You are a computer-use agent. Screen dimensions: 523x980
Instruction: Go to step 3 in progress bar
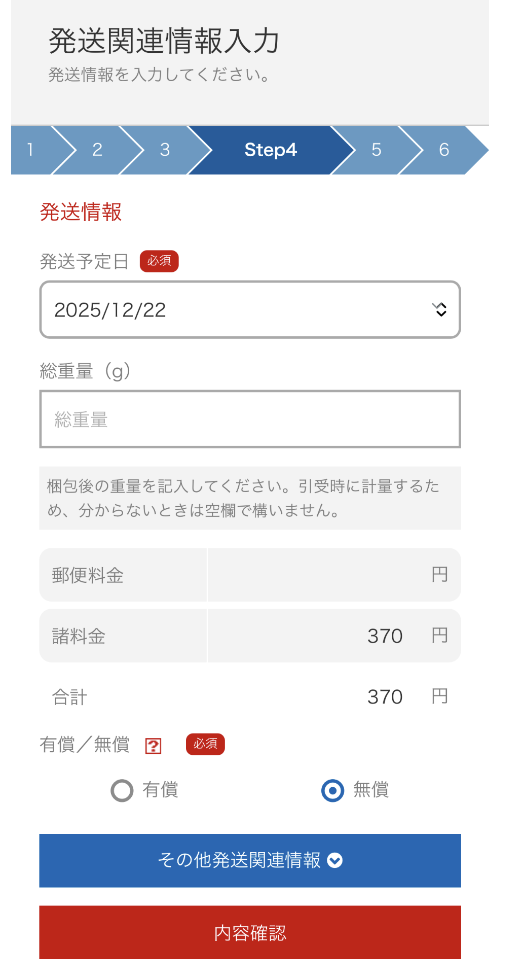coord(165,150)
